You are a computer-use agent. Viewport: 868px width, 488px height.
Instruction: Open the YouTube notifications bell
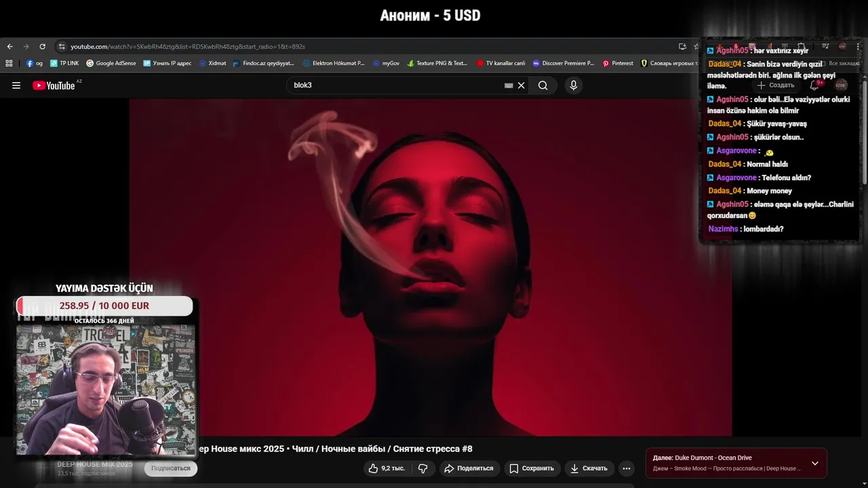tap(815, 85)
